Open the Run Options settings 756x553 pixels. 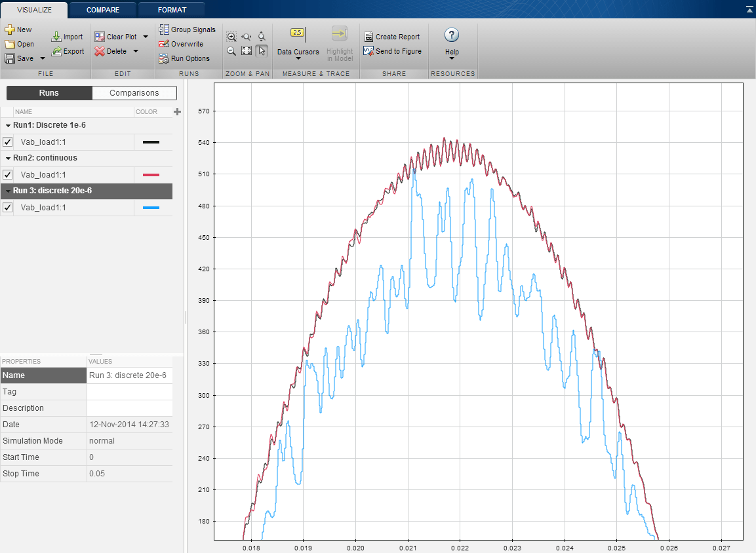[x=184, y=58]
